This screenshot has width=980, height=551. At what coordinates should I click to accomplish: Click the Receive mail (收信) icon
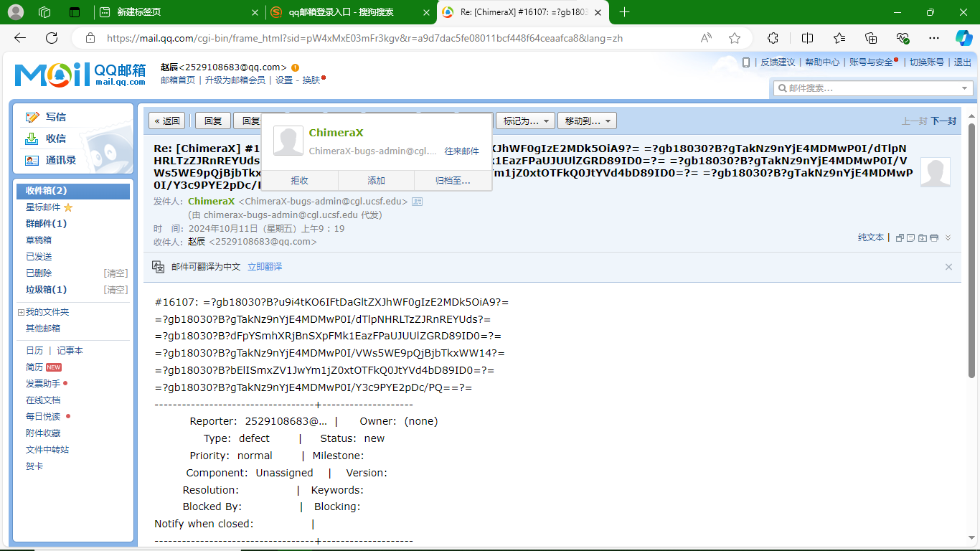tap(32, 138)
